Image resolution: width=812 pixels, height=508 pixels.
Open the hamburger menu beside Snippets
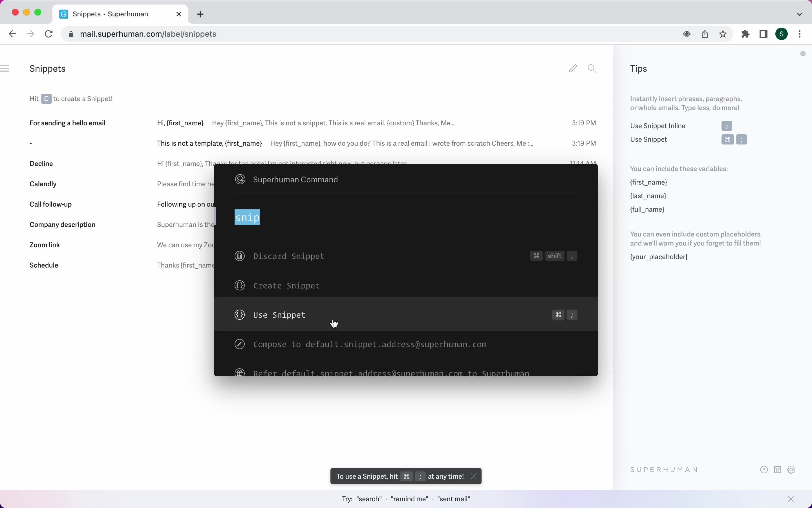click(x=5, y=69)
